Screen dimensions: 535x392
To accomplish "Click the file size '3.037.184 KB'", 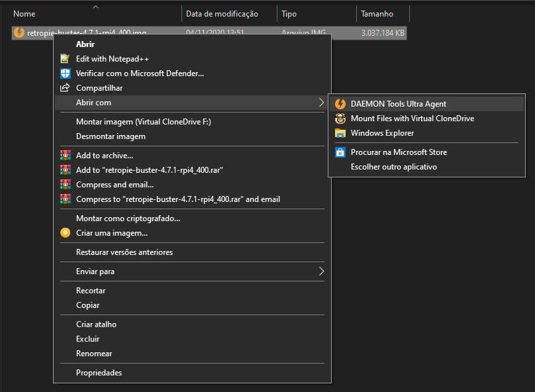I will click(x=383, y=32).
